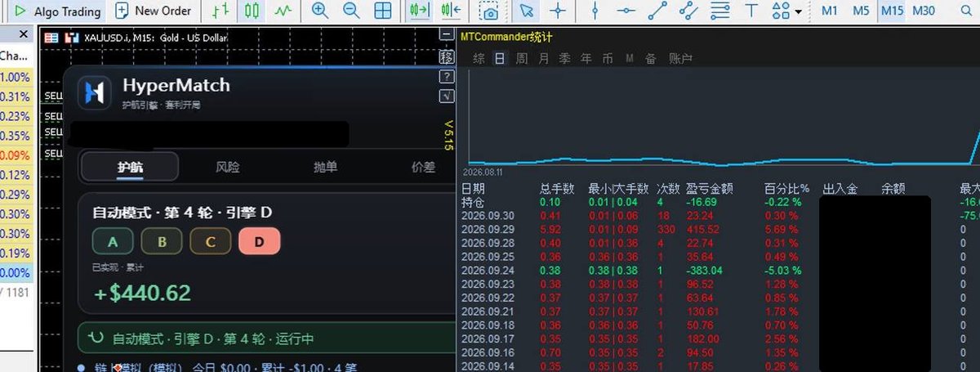
Task: Open the 备 tab in MTCommander
Action: [651, 59]
